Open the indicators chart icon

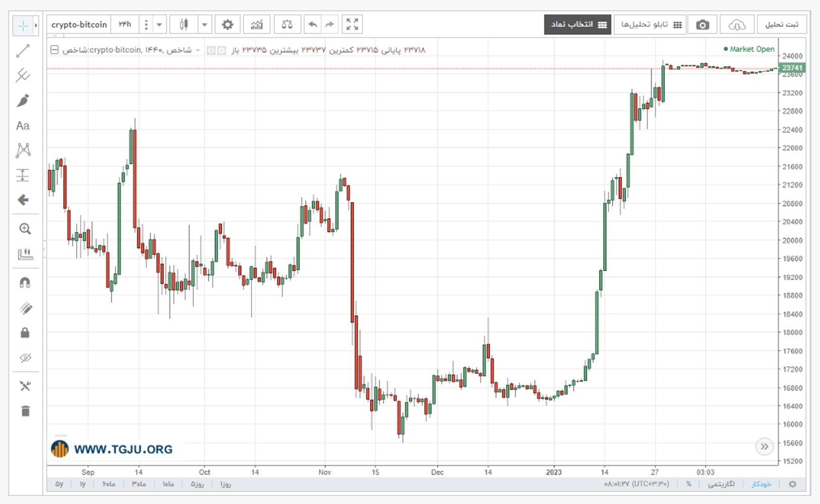click(257, 24)
